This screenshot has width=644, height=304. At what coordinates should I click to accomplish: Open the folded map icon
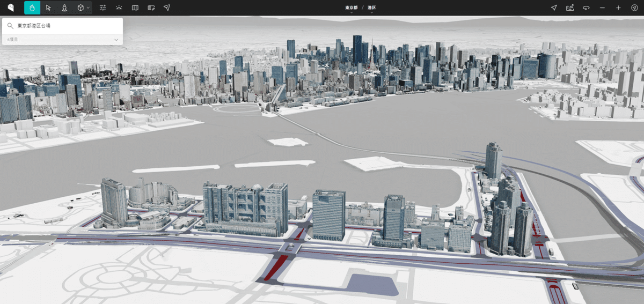[135, 8]
